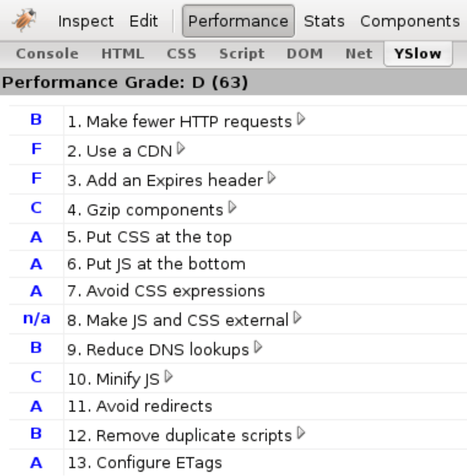Switch to the Console tab
The height and width of the screenshot is (476, 467).
point(47,54)
